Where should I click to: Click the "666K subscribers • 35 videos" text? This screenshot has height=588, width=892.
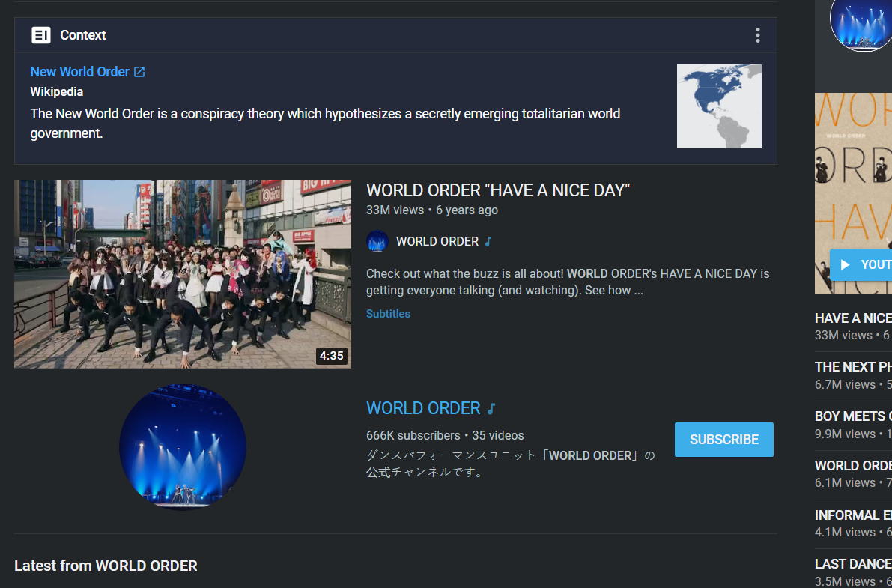(x=445, y=436)
